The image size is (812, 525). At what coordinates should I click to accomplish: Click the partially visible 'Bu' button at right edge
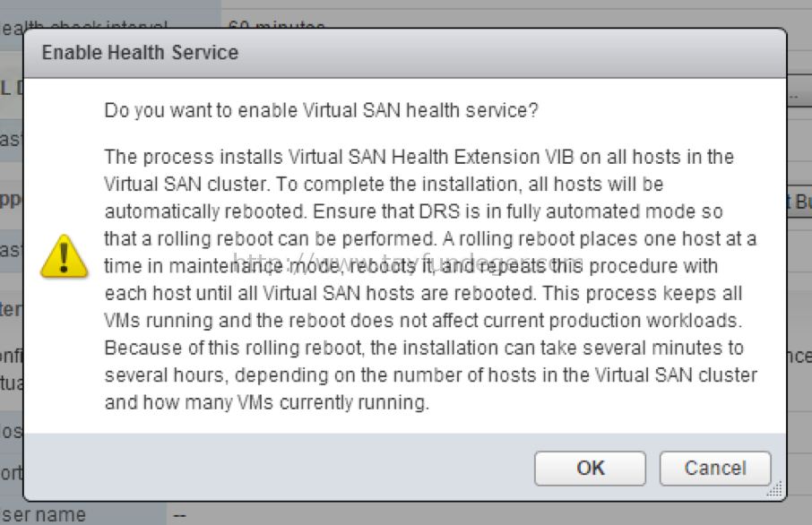coord(799,201)
